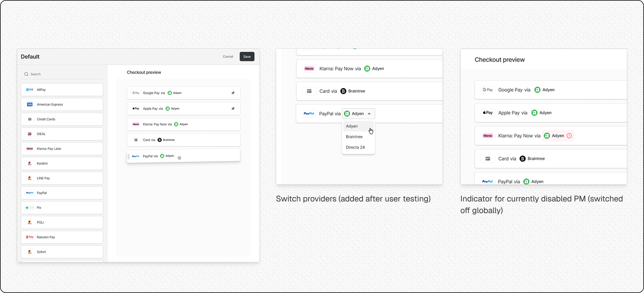Click the search magnifier icon in Default panel

(x=26, y=74)
